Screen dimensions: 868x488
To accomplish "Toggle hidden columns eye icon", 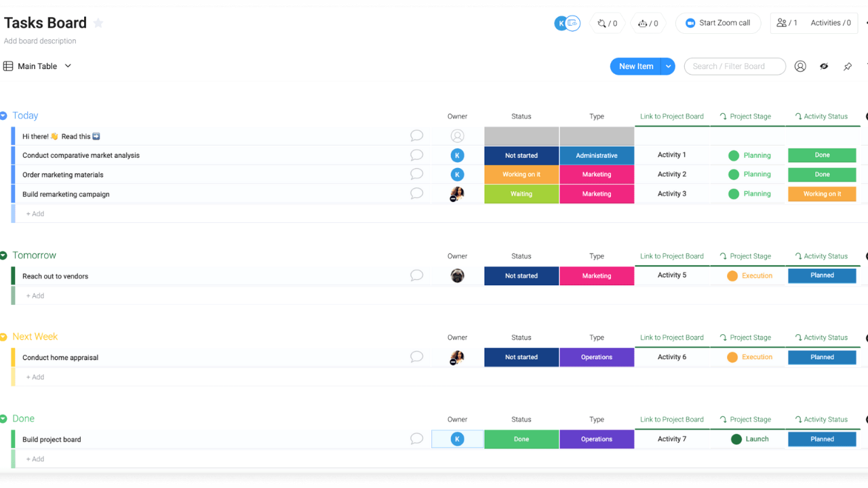I will coord(824,66).
